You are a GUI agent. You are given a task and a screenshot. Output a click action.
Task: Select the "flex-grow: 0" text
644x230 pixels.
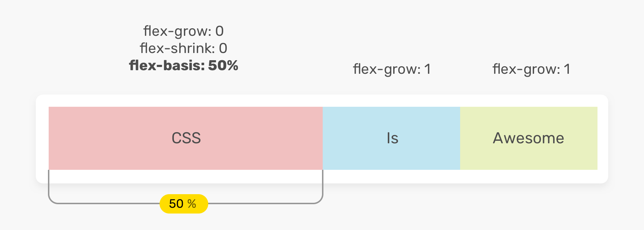point(184,31)
